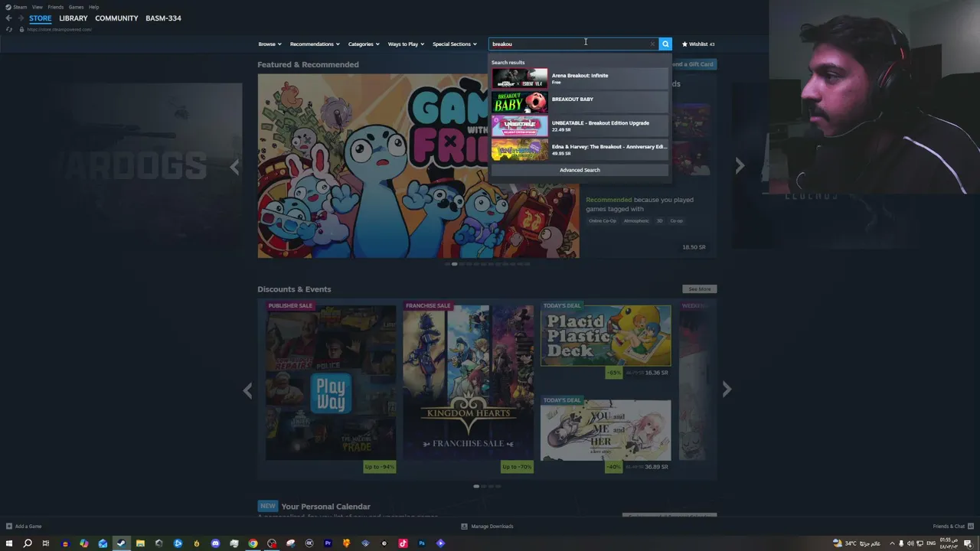Expand the Ways to Play dropdown
The image size is (980, 551).
tap(406, 44)
